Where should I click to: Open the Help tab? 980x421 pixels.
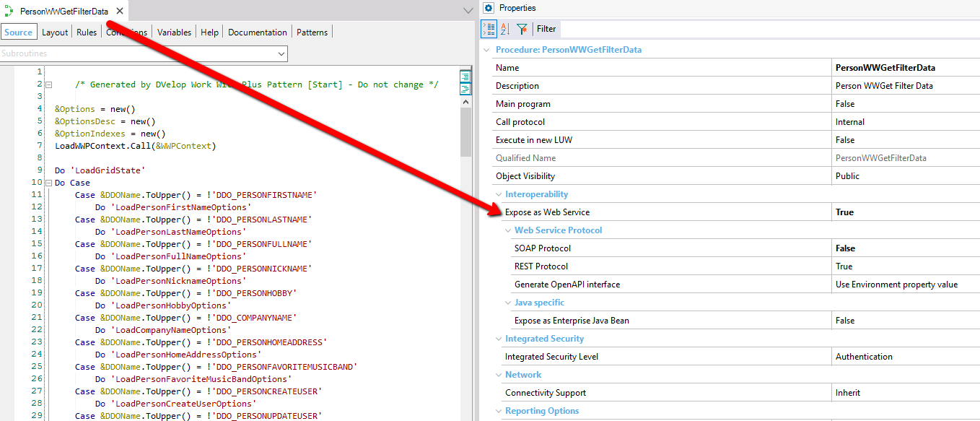click(x=209, y=32)
